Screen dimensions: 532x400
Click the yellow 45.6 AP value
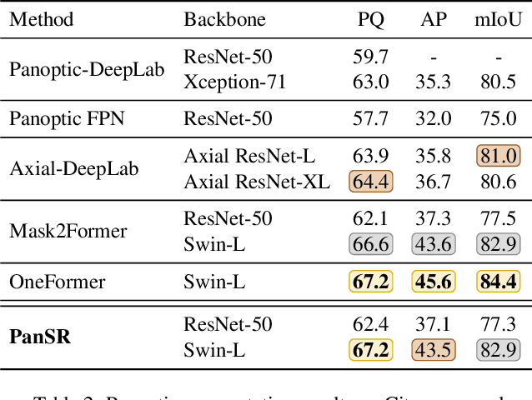click(434, 282)
